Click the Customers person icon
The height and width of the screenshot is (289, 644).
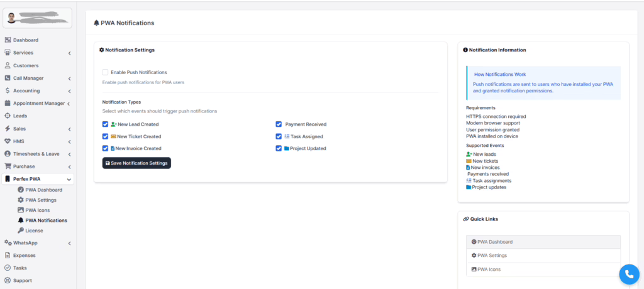click(x=8, y=65)
